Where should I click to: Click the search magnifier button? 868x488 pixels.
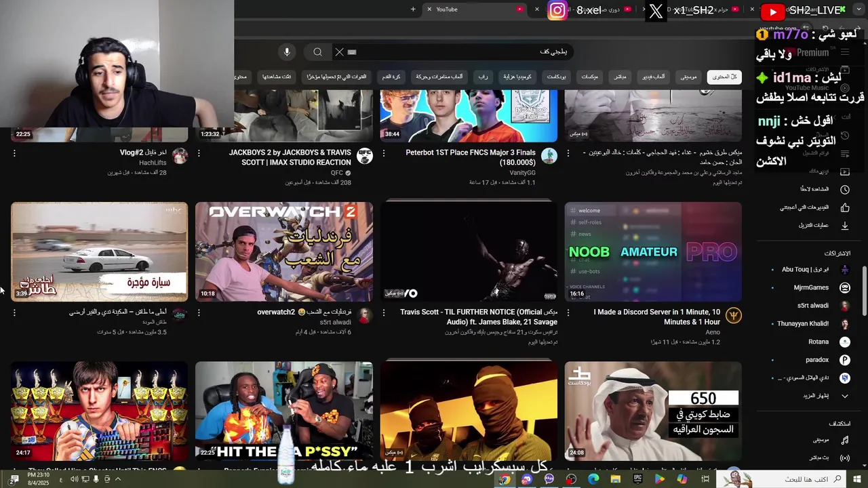click(x=317, y=52)
